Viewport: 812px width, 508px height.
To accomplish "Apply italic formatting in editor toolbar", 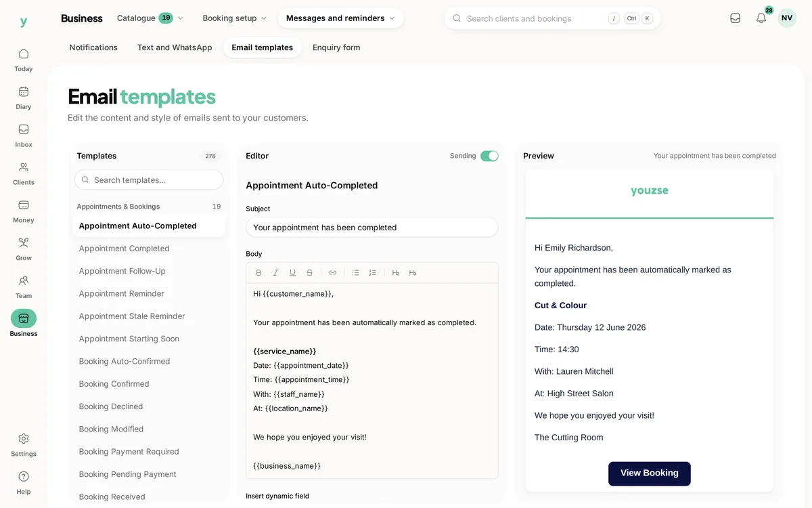I will 275,273.
